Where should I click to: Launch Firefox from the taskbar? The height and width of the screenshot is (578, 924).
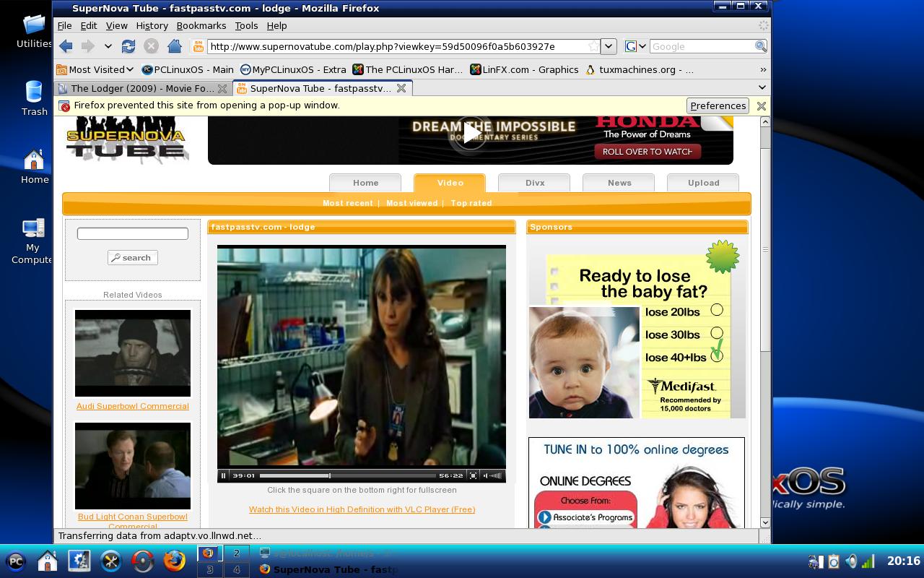175,561
